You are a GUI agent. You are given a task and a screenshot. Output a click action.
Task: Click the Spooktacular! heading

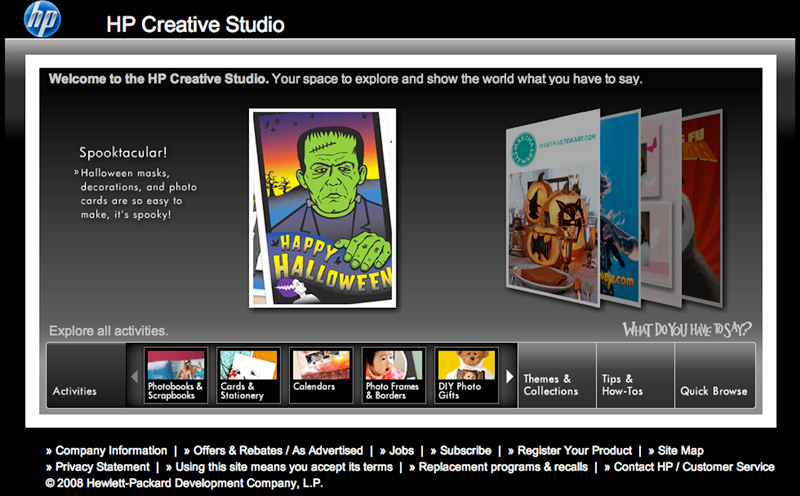(123, 153)
